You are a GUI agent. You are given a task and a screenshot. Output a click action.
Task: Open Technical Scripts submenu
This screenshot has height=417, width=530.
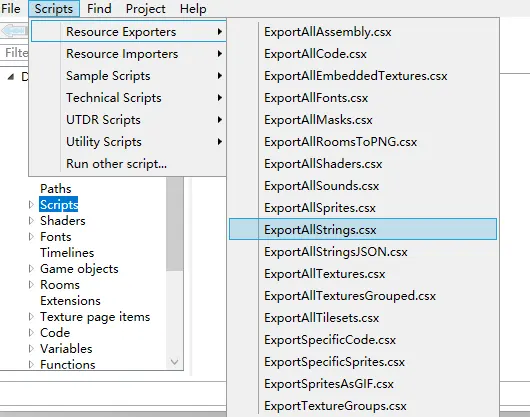(128, 97)
